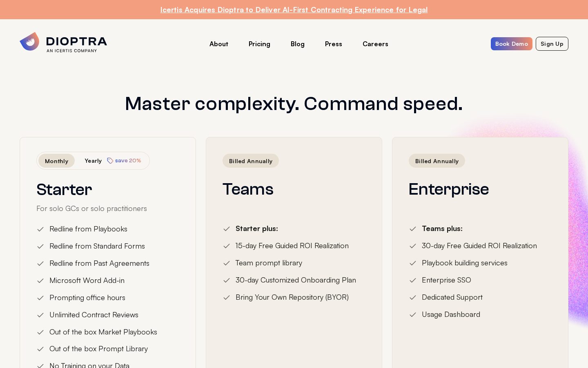Click the Enterprise card Billed Annually badge
588x368 pixels.
(x=437, y=161)
